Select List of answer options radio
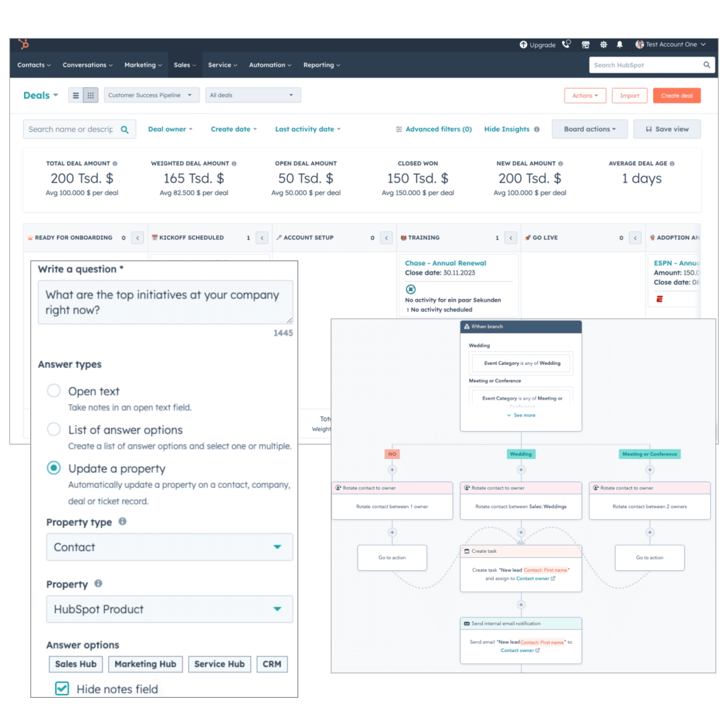Screen dimensions: 728x728 [54, 429]
